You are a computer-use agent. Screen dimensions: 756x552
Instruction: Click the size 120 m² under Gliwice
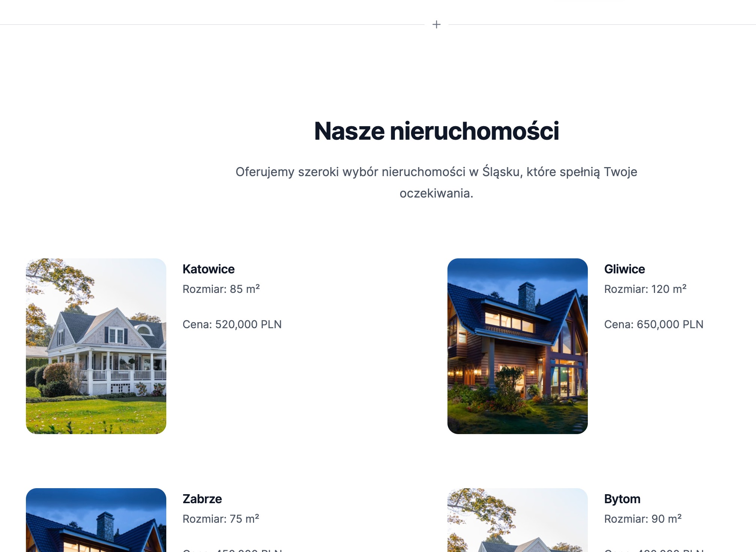646,289
